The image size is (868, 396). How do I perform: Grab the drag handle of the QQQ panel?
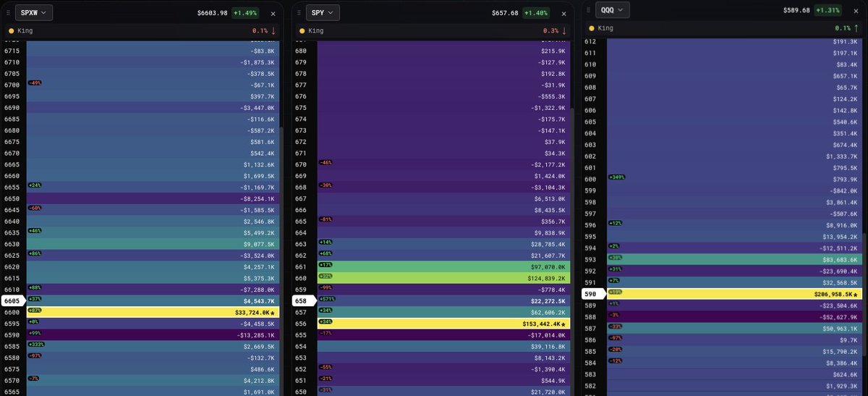(588, 9)
